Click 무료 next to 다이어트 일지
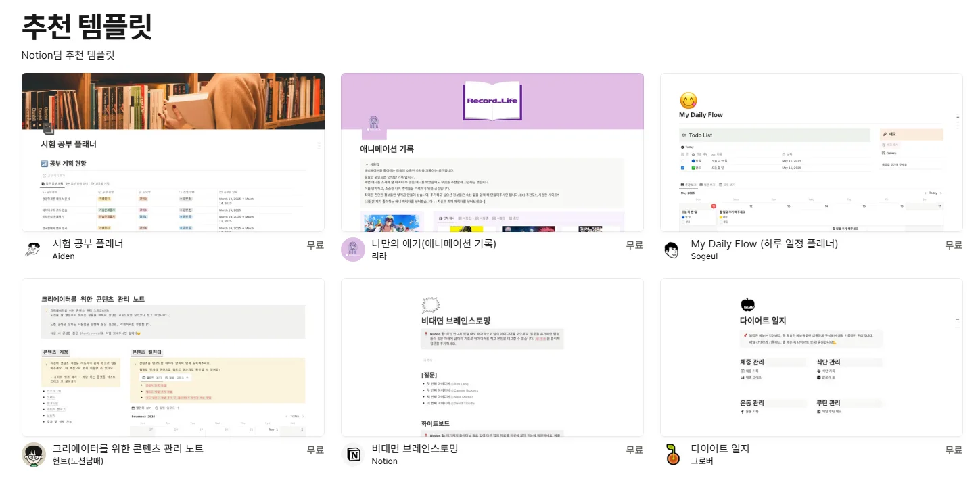The image size is (980, 495). tap(954, 448)
